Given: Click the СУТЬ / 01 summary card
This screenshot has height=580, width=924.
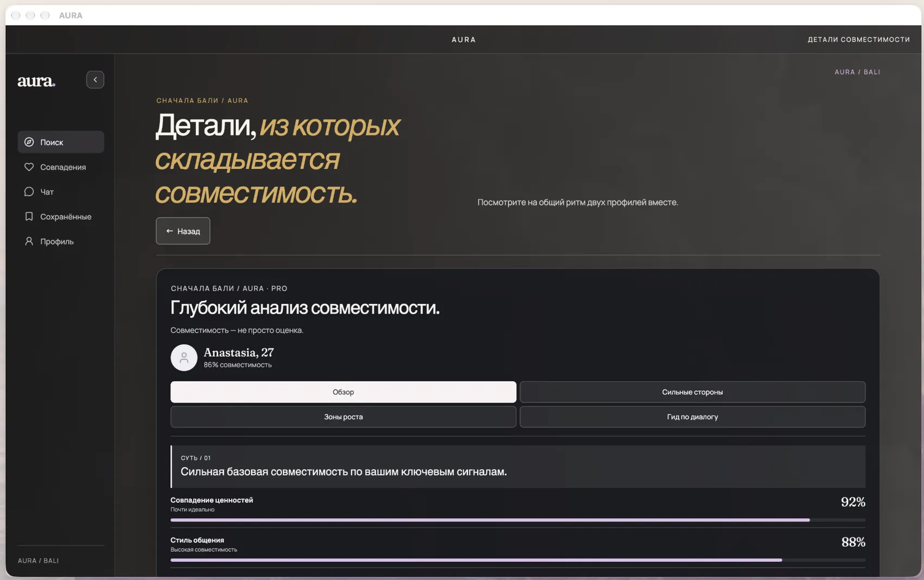Looking at the screenshot, I should pyautogui.click(x=518, y=466).
